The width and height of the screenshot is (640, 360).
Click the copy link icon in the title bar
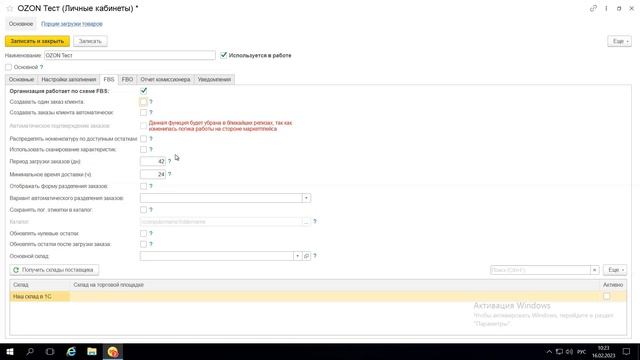pyautogui.click(x=593, y=8)
